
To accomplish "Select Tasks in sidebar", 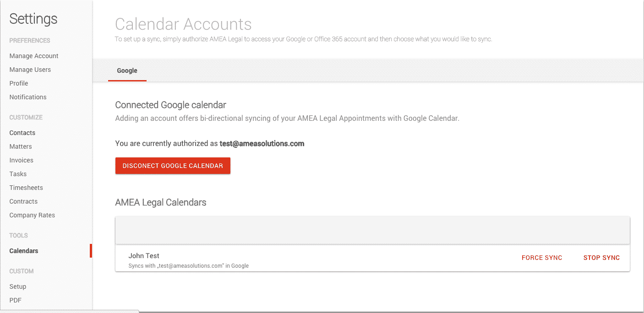I will point(18,174).
